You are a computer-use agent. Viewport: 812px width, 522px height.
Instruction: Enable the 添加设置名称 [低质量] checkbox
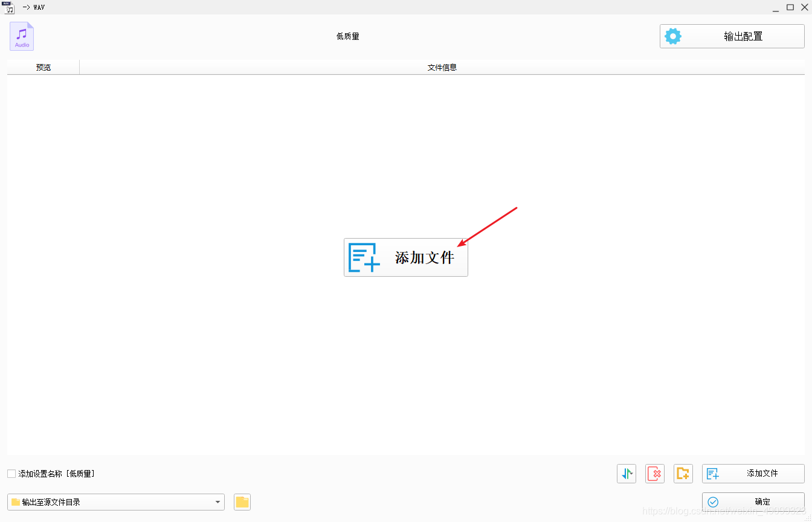point(11,474)
